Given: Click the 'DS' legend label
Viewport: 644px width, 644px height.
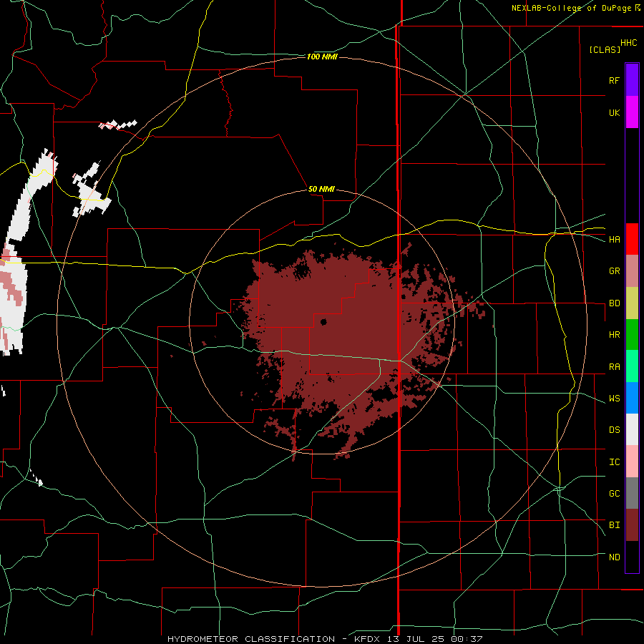Looking at the screenshot, I should coord(614,430).
